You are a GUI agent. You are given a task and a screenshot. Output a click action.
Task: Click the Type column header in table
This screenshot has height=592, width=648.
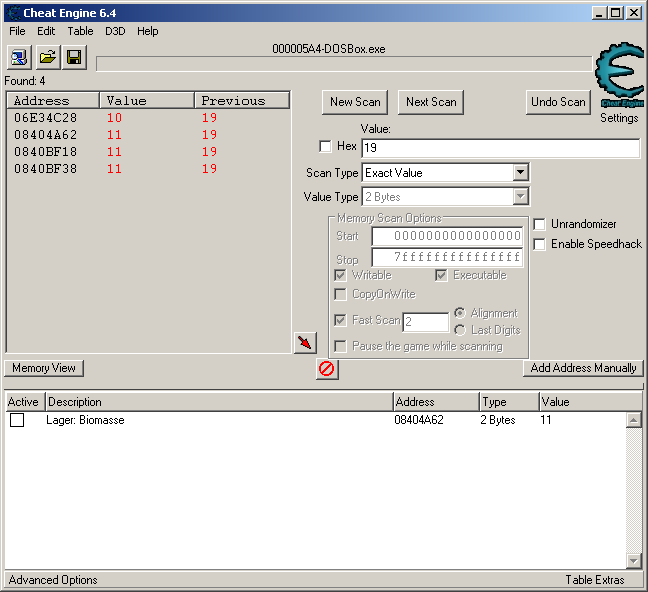(x=510, y=402)
